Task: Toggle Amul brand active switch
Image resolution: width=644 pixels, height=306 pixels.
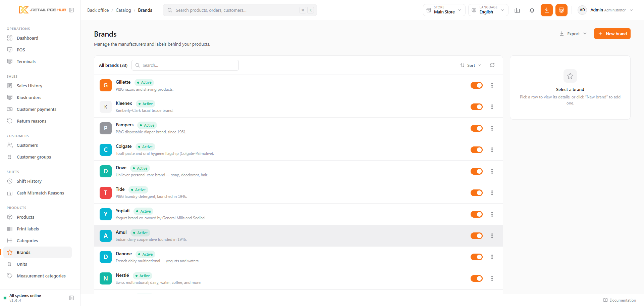Action: [477, 236]
